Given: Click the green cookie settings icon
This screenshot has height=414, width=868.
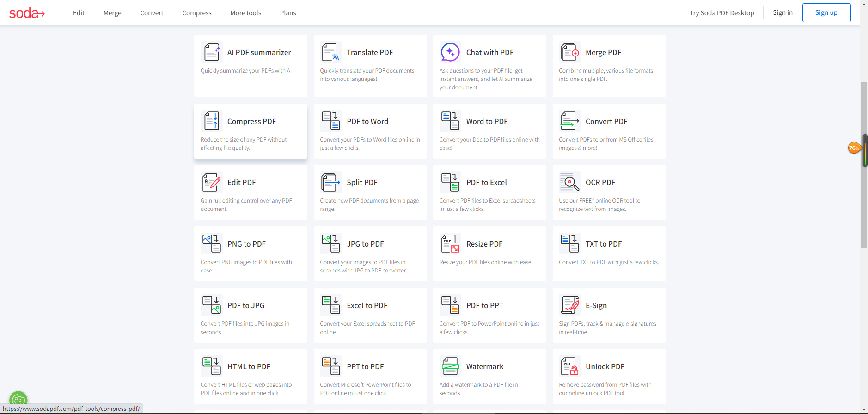Looking at the screenshot, I should pos(18,400).
